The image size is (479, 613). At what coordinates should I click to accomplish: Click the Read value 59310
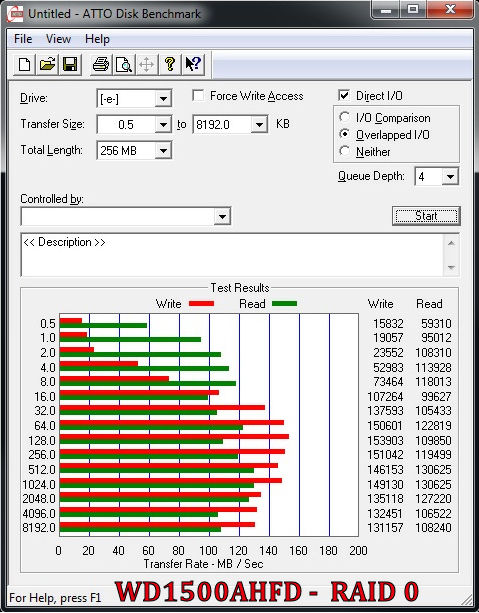(436, 324)
